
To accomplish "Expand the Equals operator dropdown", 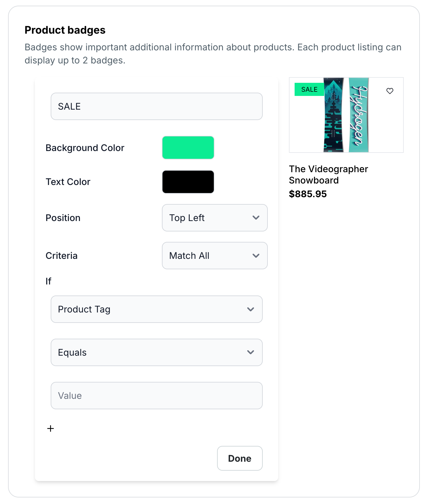I will coord(157,352).
